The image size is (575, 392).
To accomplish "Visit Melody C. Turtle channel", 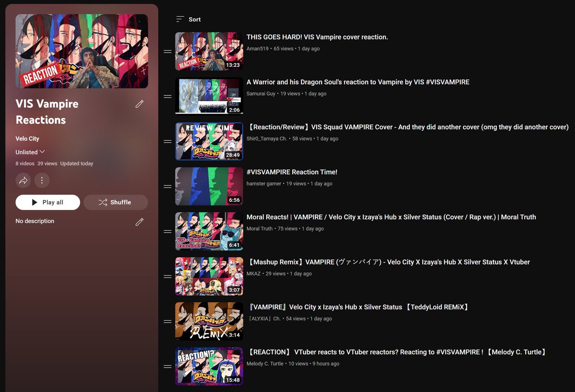I will (x=265, y=364).
